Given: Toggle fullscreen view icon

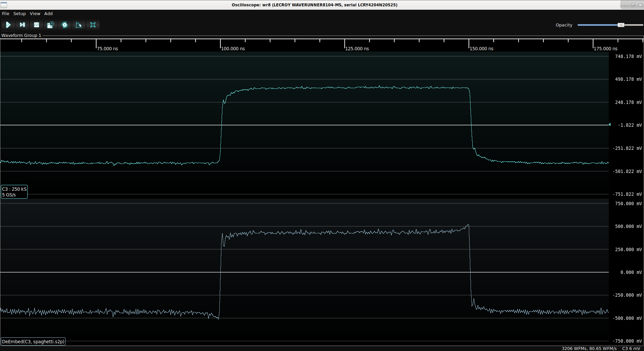Looking at the screenshot, I should [93, 25].
